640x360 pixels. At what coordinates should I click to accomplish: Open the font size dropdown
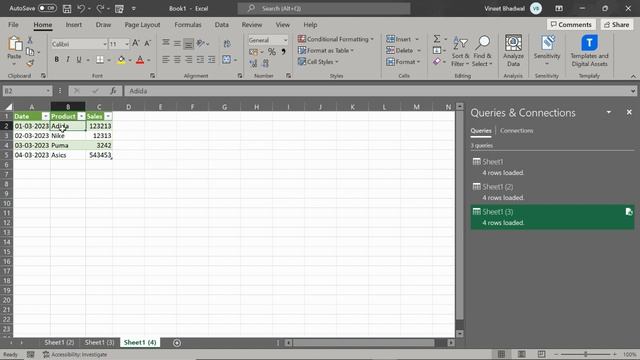point(127,44)
